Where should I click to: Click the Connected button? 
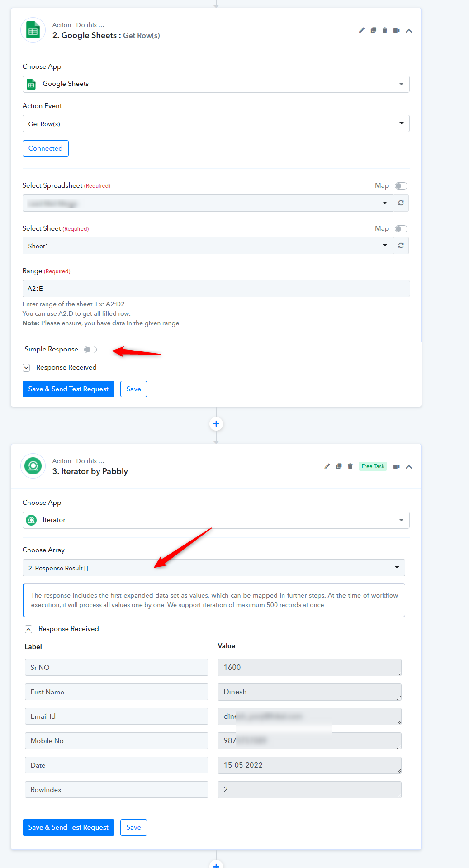coord(46,148)
